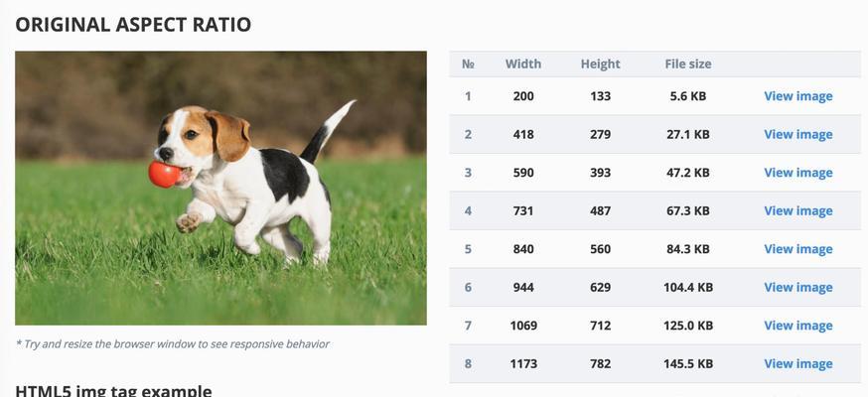Select the 145.5 KB file size cell
Viewport: 868px width, 397px height.
click(688, 363)
